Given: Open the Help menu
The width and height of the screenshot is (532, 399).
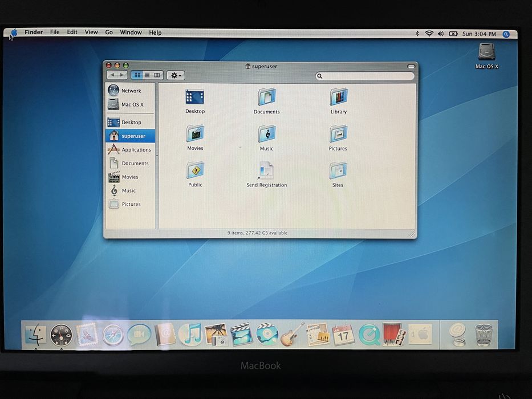Looking at the screenshot, I should click(x=155, y=32).
